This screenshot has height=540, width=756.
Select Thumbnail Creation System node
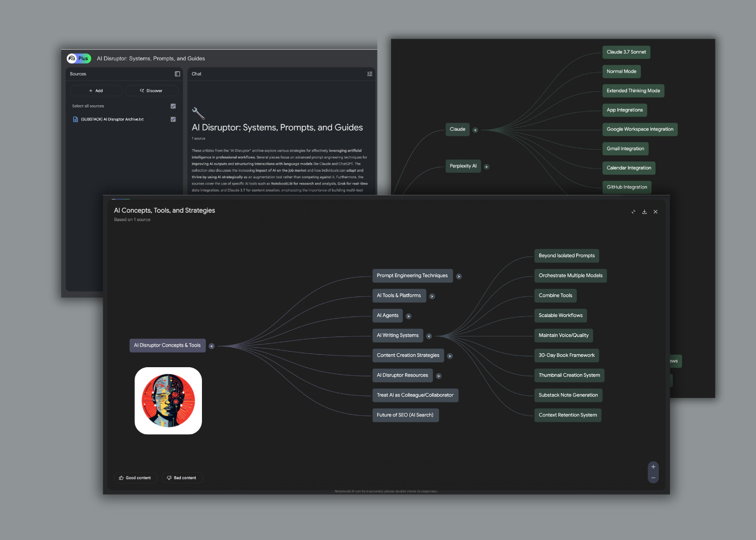pos(569,376)
